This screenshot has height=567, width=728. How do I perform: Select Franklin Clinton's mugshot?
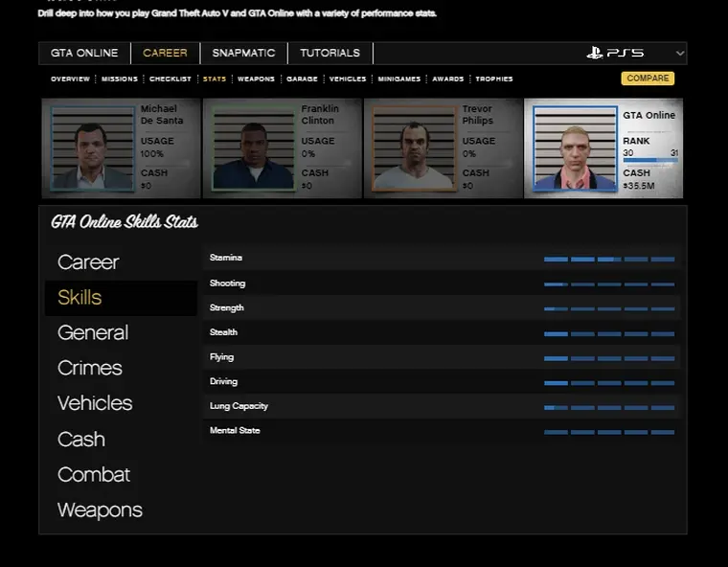(x=254, y=148)
